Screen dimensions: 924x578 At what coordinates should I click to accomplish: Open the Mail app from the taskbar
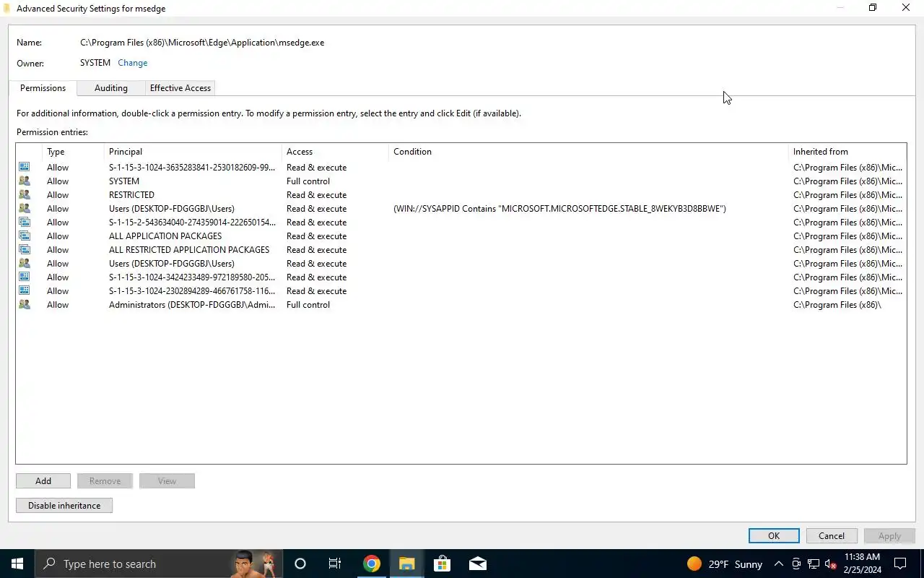tap(478, 564)
